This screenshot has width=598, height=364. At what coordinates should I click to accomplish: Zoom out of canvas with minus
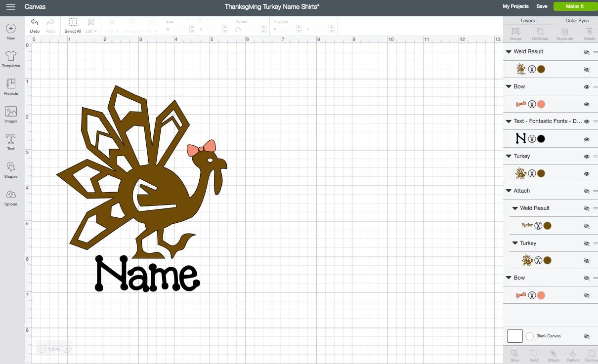(x=42, y=349)
